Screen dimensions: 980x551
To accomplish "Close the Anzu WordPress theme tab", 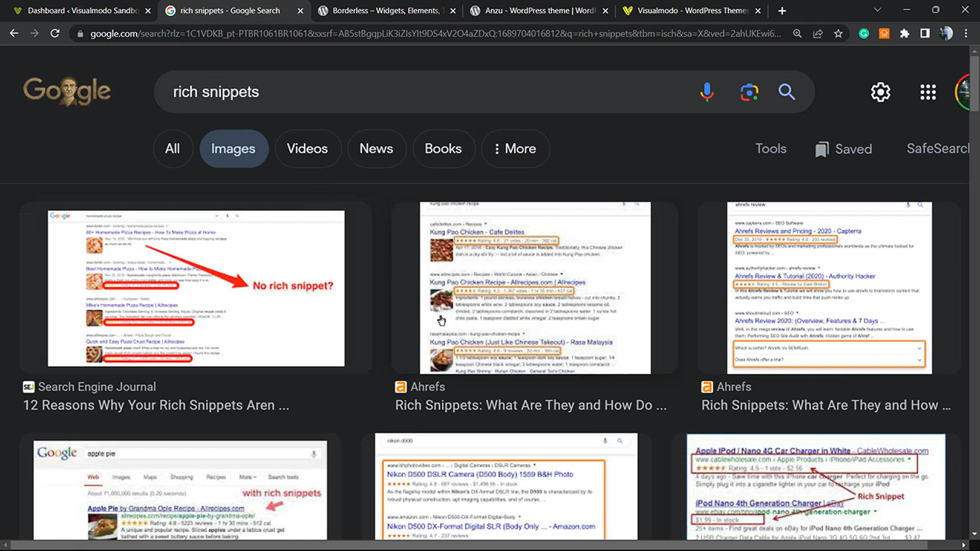I will [605, 11].
